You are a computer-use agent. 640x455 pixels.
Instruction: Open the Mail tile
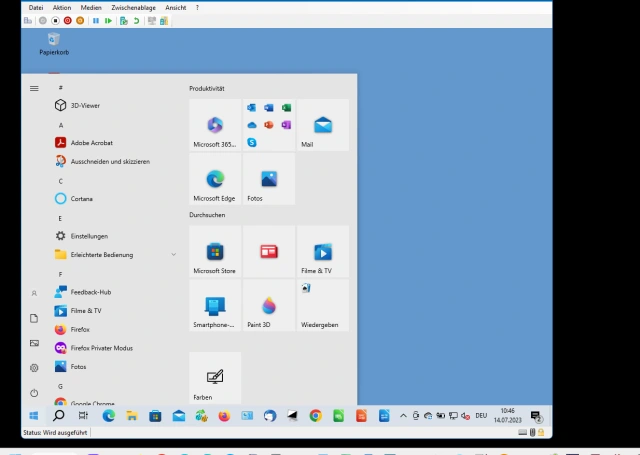pos(323,125)
